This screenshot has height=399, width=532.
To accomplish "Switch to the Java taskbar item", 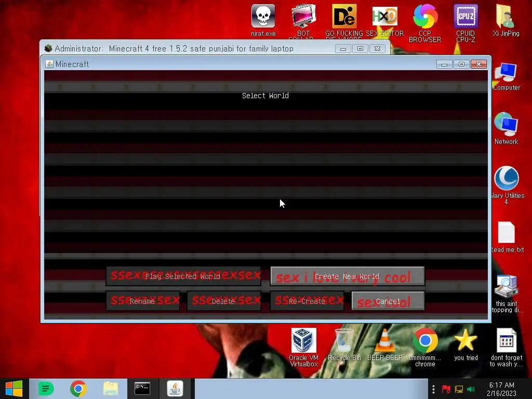I will pyautogui.click(x=175, y=389).
